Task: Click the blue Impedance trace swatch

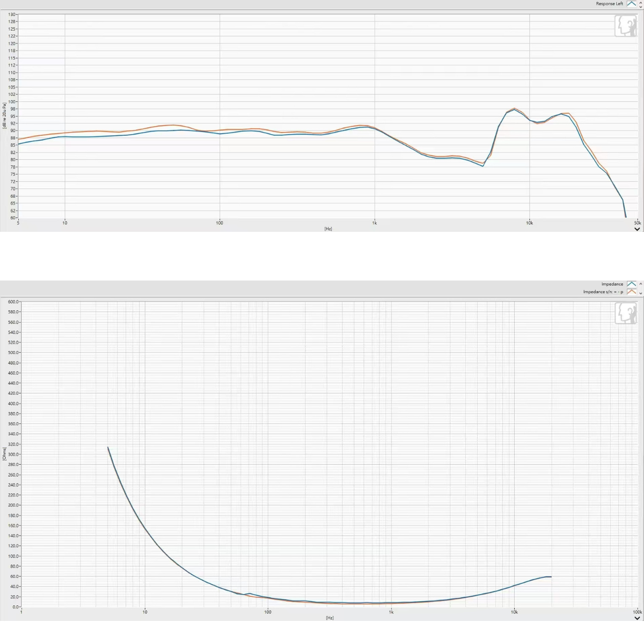Action: coord(632,284)
